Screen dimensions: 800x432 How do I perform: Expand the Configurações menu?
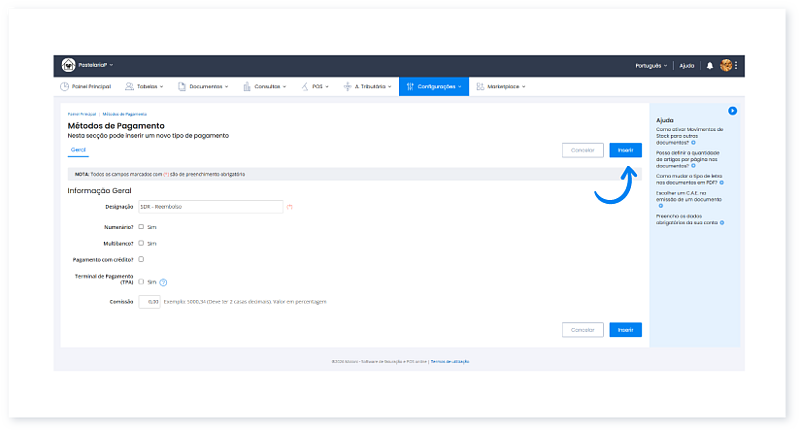432,87
